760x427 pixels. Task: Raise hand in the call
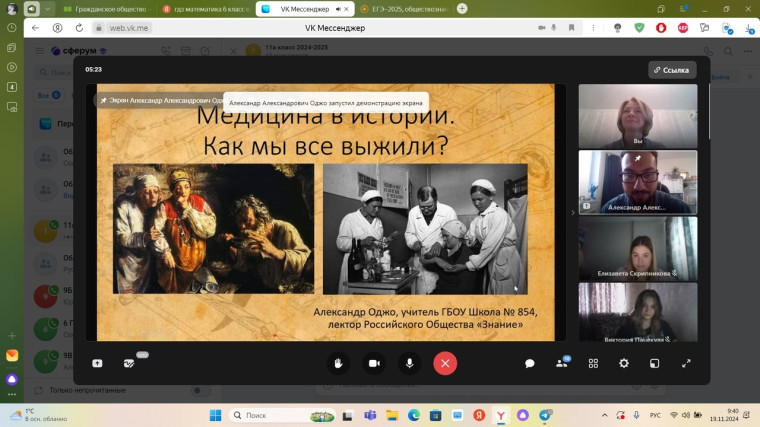[338, 364]
